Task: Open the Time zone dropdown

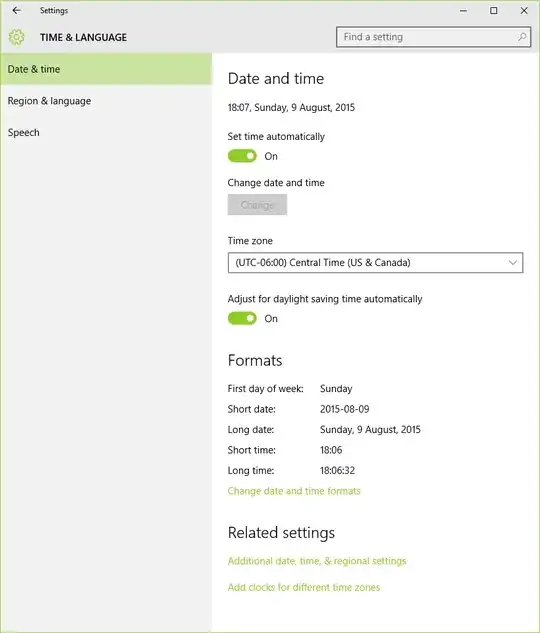Action: tap(375, 263)
